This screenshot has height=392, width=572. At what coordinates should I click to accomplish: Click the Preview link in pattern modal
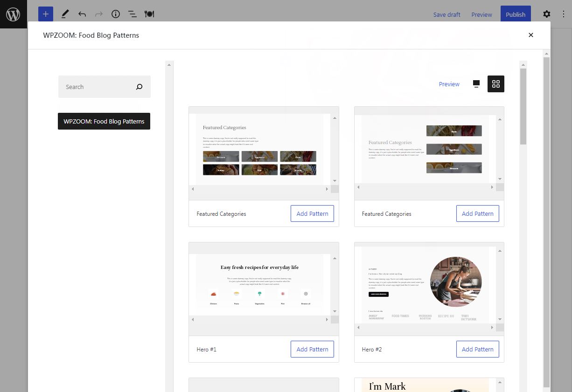(449, 84)
